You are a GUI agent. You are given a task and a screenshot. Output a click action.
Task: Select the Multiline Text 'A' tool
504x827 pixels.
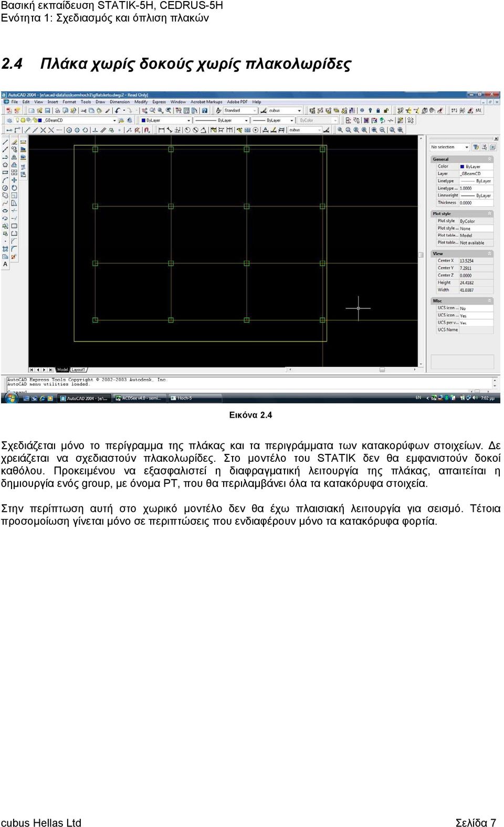[5, 264]
